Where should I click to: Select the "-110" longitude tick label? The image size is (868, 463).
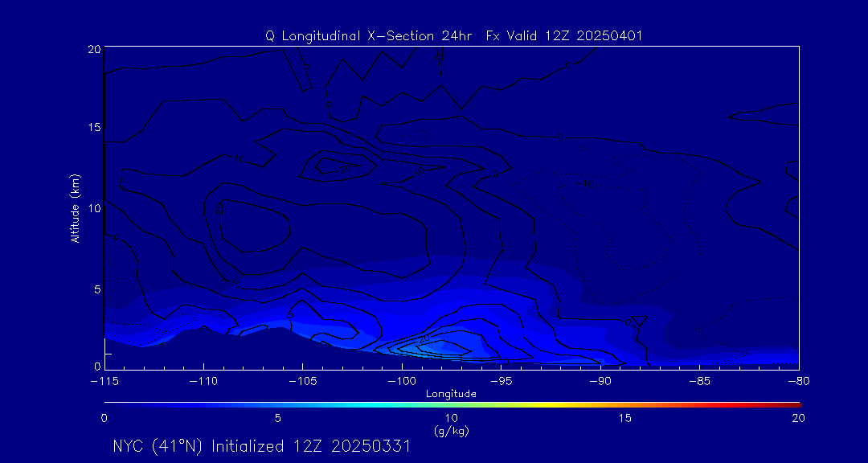coord(203,381)
